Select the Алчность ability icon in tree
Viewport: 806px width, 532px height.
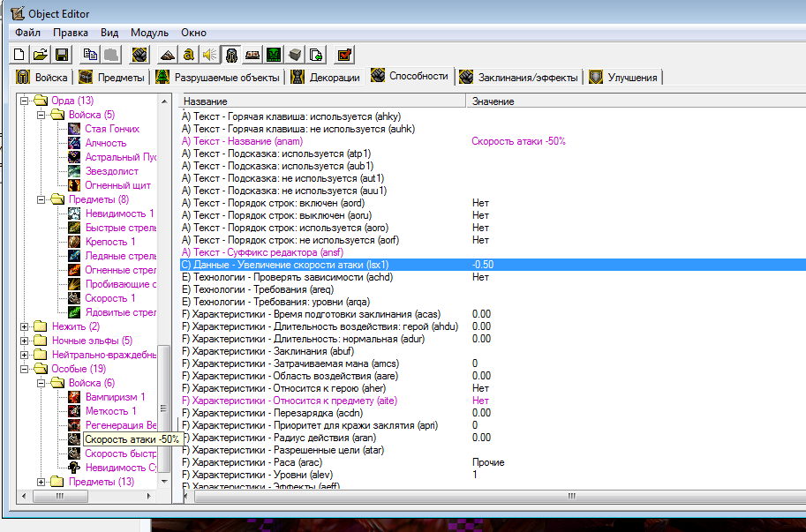(x=74, y=143)
